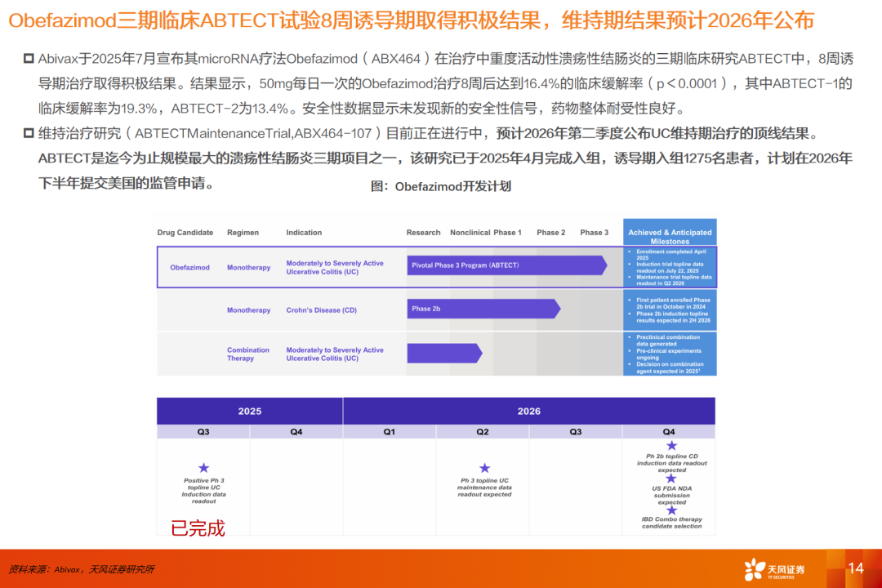Click the 'Obefazimod' drug candidate cell

(x=189, y=268)
